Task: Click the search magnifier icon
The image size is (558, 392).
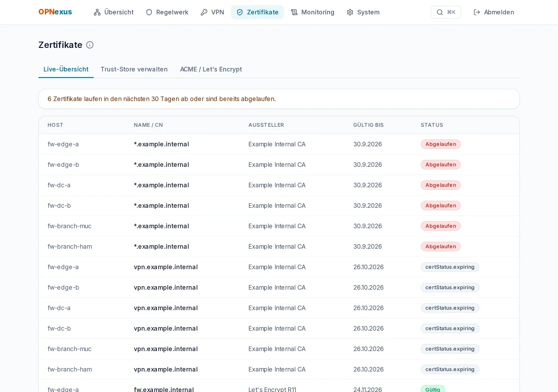Action: point(440,12)
